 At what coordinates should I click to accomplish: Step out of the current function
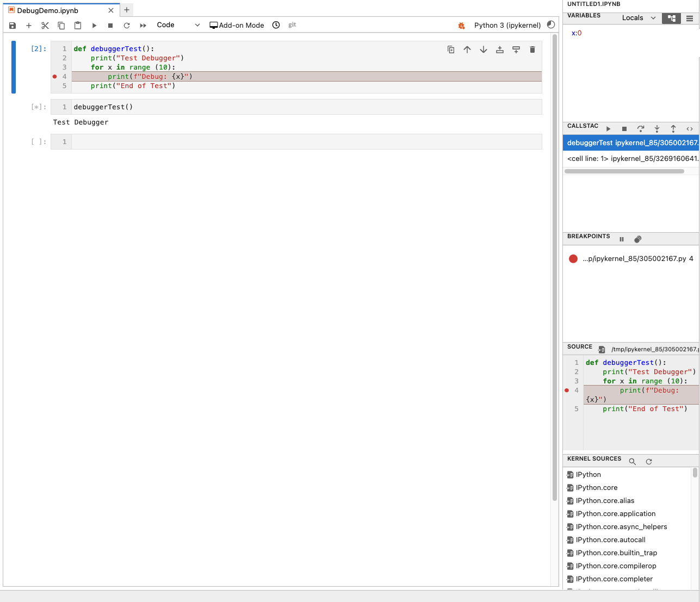coord(673,129)
